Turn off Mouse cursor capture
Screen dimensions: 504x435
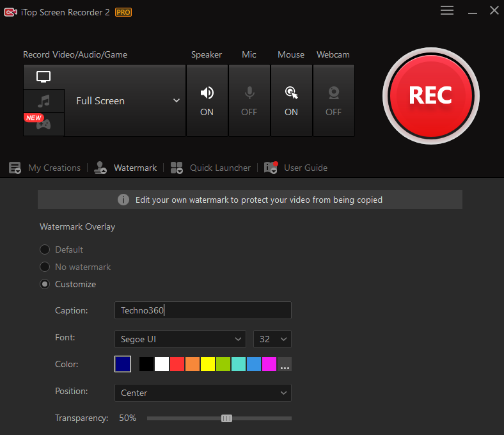(x=291, y=100)
